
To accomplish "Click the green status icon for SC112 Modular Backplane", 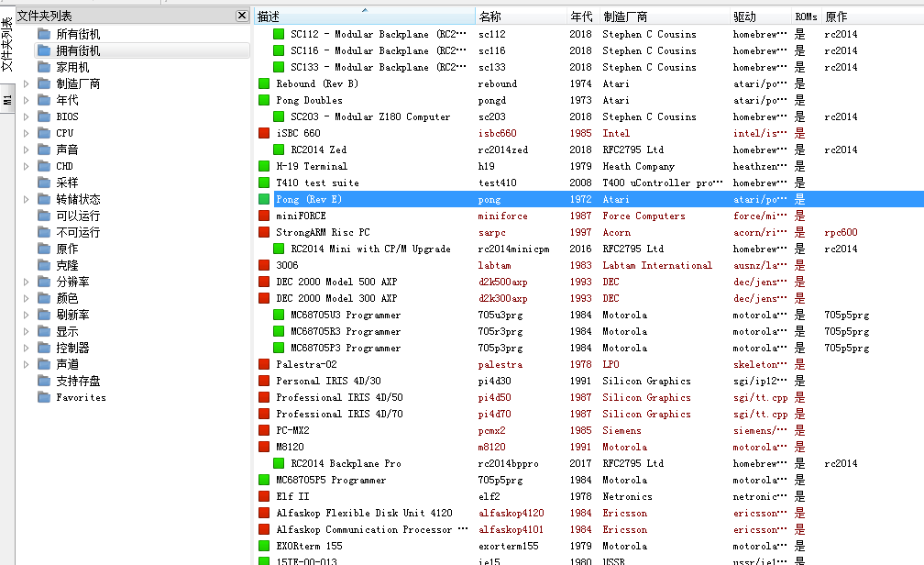I will [279, 34].
